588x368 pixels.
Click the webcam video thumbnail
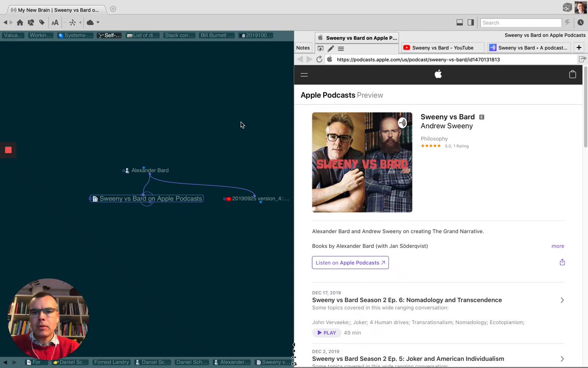pyautogui.click(x=48, y=319)
